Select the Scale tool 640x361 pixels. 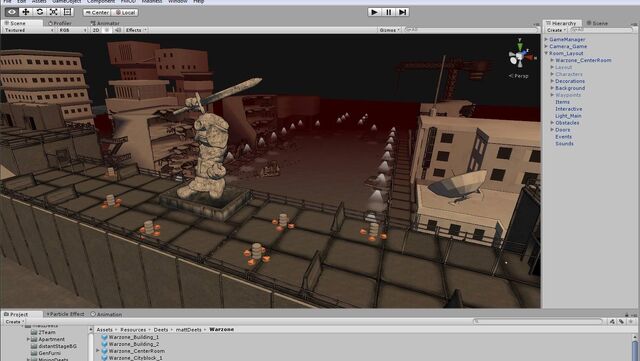click(x=53, y=12)
